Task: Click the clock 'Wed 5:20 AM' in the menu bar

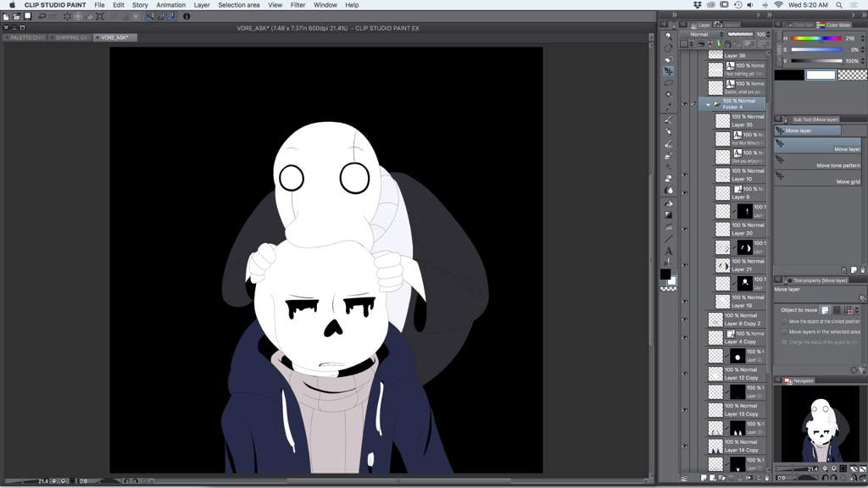Action: coord(808,5)
